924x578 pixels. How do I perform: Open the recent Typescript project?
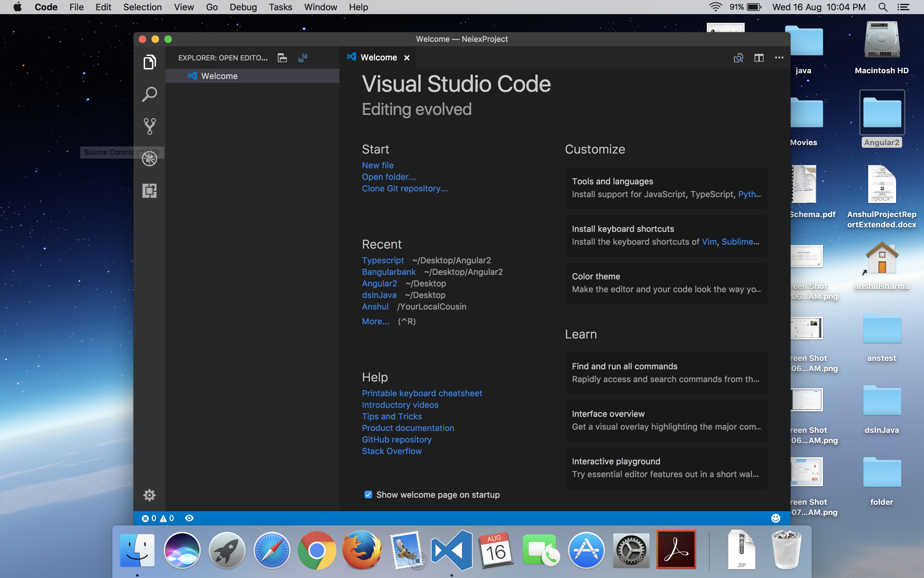pyautogui.click(x=382, y=260)
